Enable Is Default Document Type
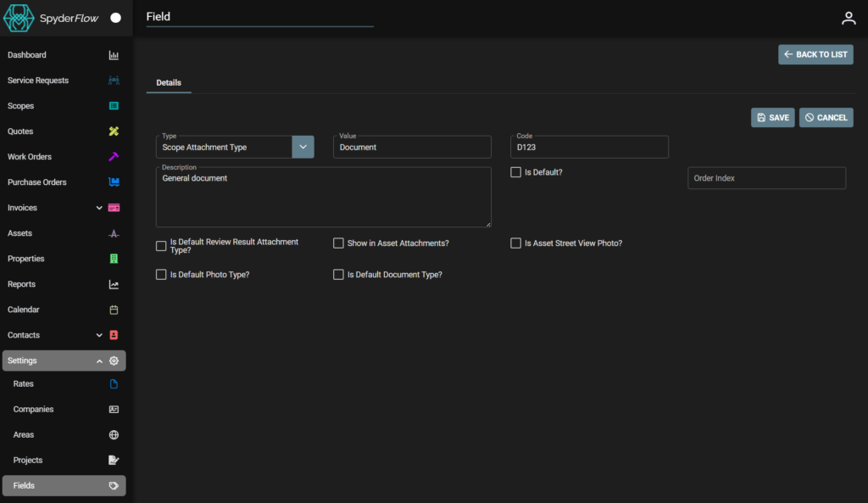868x503 pixels. click(x=338, y=274)
